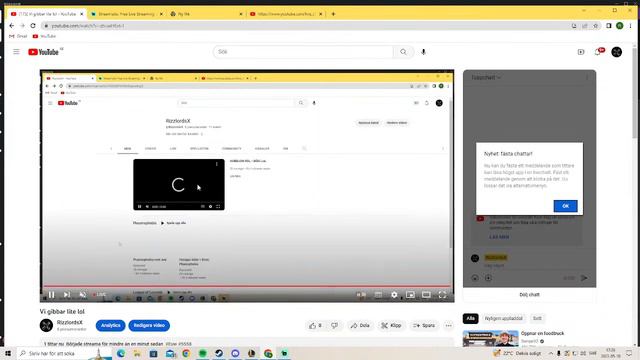Select the Alla filter chip
Screen dimensions: 640x360
coord(471,318)
